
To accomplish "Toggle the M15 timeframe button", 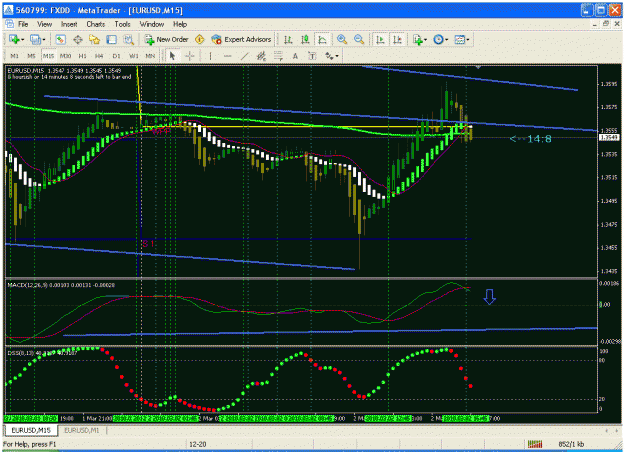I will click(x=48, y=56).
